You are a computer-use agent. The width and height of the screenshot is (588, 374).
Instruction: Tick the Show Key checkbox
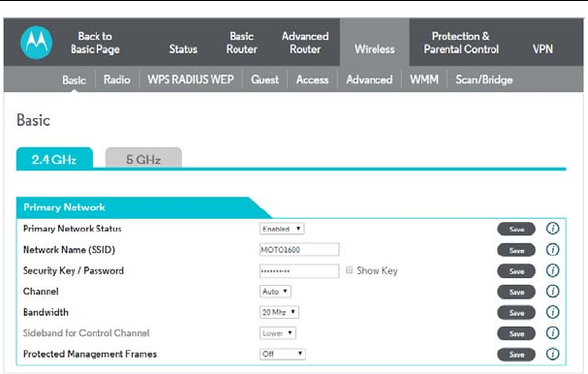click(x=349, y=270)
